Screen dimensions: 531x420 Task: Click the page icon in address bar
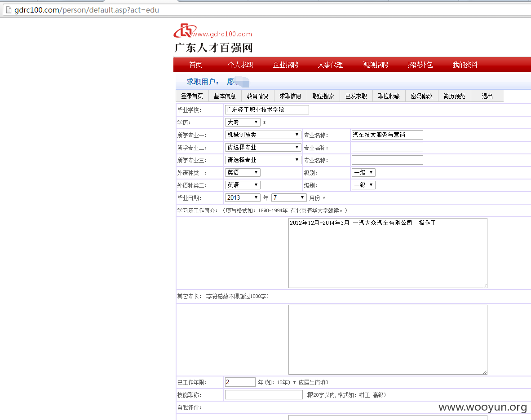(x=9, y=10)
